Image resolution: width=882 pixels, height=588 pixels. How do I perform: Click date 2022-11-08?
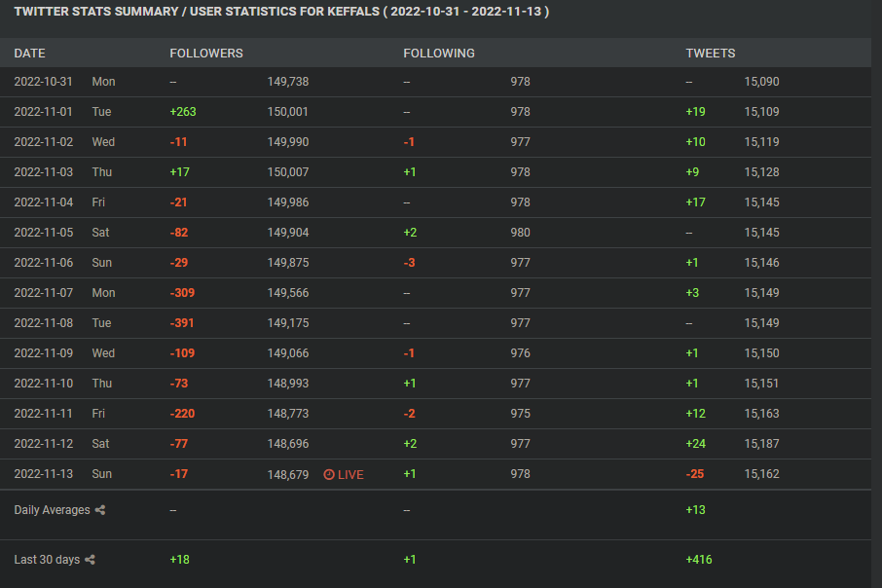pos(43,323)
